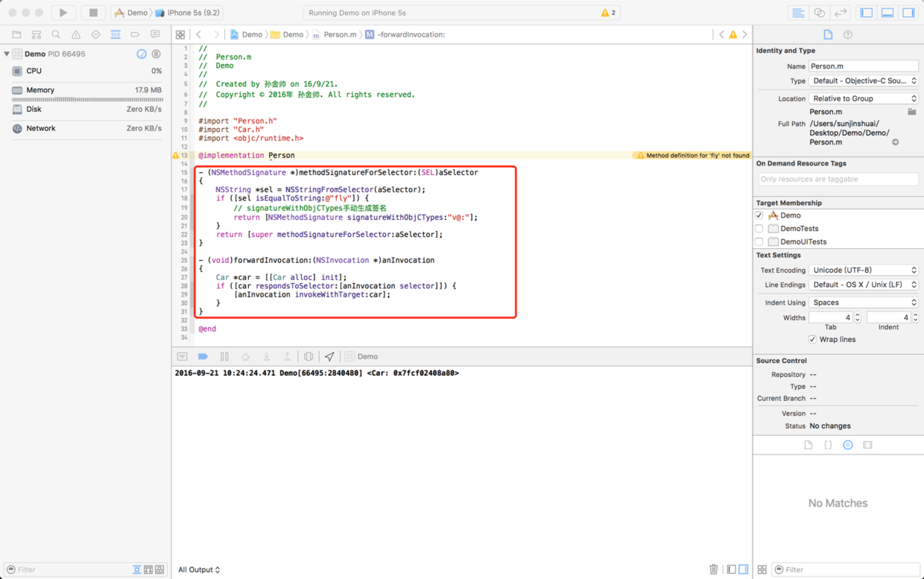Select the Memory gauge row
Image resolution: width=924 pixels, height=579 pixels.
[86, 90]
